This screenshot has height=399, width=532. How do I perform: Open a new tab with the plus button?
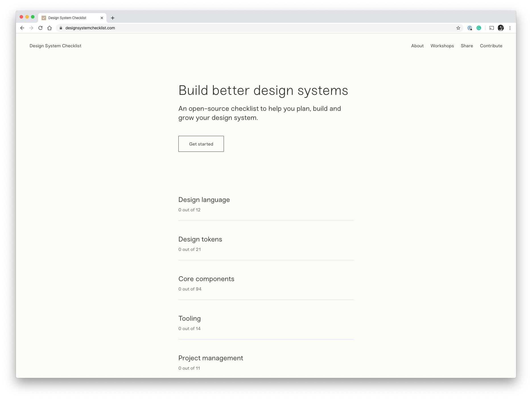pyautogui.click(x=113, y=18)
